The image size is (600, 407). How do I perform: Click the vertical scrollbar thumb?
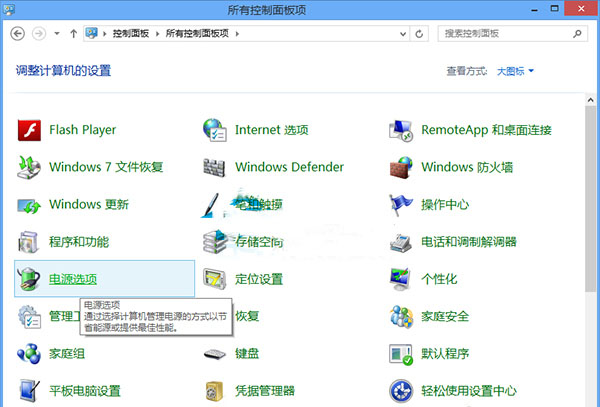pos(590,199)
